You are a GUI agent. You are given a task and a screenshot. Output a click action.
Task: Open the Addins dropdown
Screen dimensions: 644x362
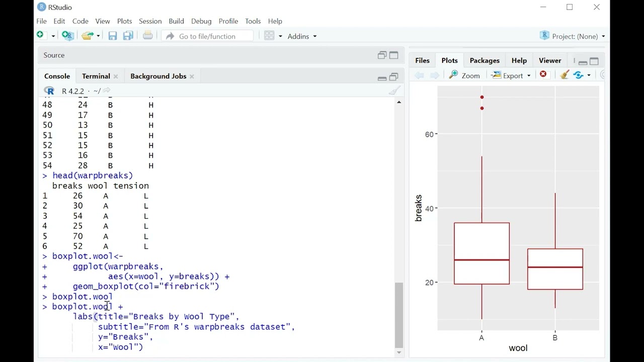tap(302, 36)
